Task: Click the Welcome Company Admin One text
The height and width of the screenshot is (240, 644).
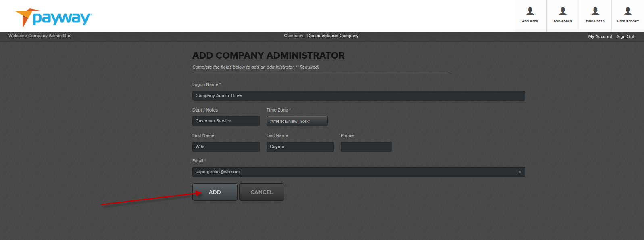Action: tap(40, 36)
